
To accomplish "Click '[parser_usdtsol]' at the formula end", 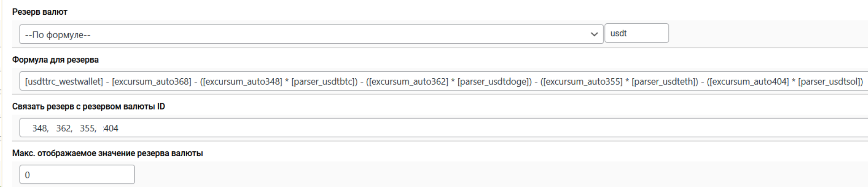I will pyautogui.click(x=830, y=82).
